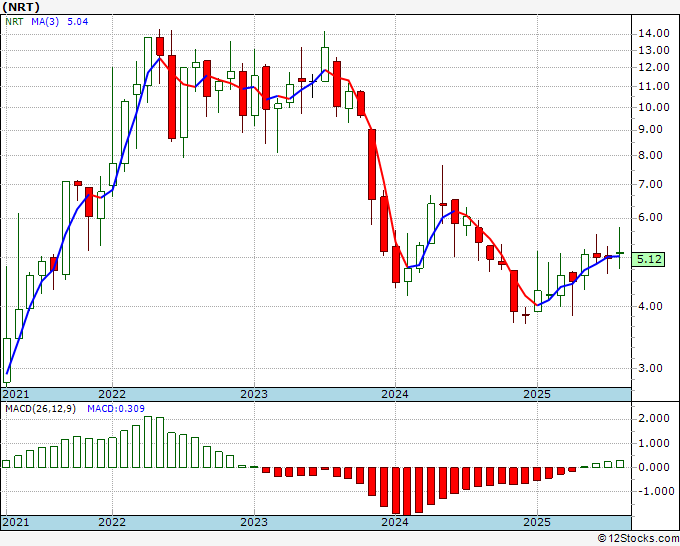Click the (NRT) ticker title
The height and width of the screenshot is (546, 680).
point(21,7)
